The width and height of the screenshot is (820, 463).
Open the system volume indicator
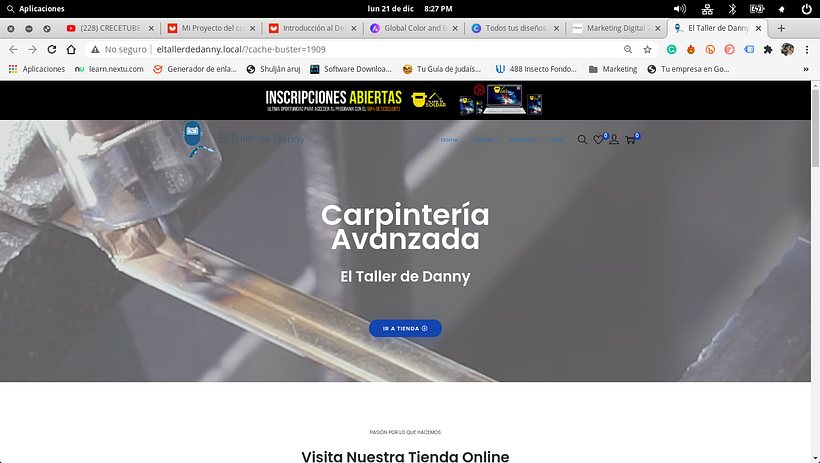click(679, 9)
